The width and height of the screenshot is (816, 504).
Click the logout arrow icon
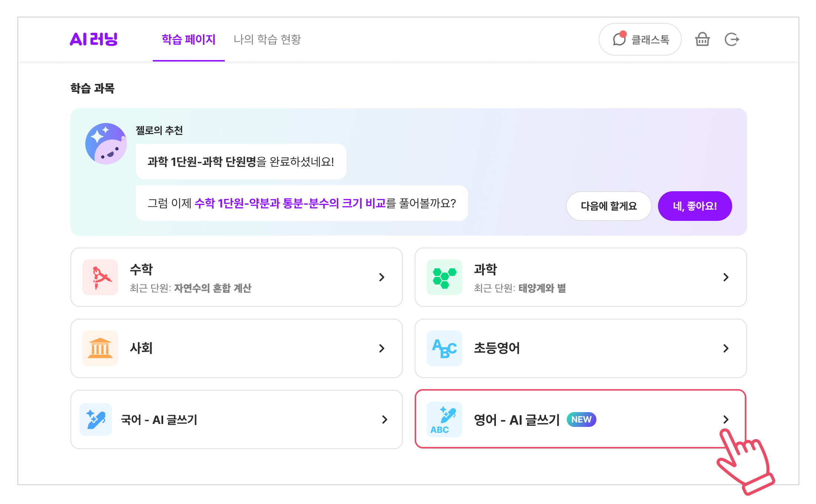732,39
